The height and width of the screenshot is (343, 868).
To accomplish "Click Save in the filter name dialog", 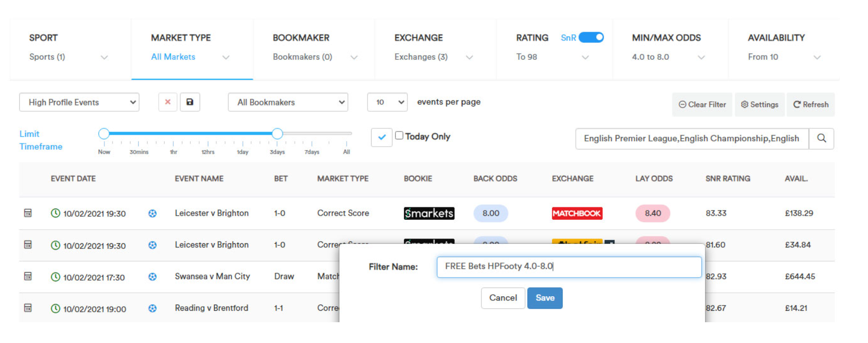I will coord(545,298).
